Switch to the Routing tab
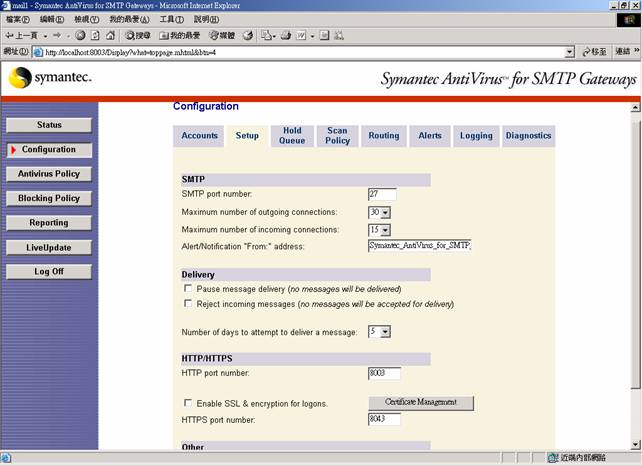This screenshot has height=466, width=642. tap(384, 136)
